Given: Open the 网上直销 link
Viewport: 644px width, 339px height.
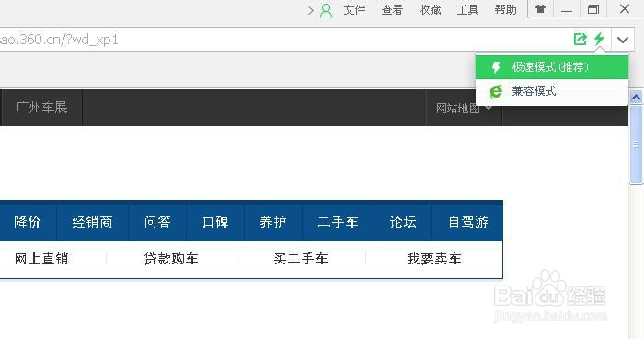Looking at the screenshot, I should coord(41,259).
